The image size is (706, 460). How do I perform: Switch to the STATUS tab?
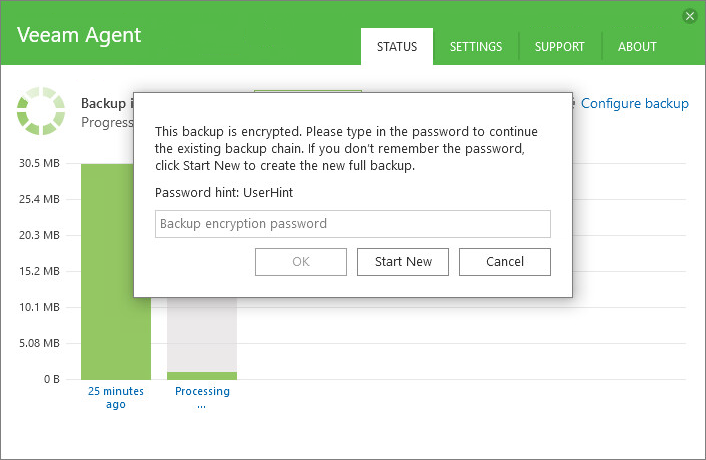pyautogui.click(x=397, y=46)
